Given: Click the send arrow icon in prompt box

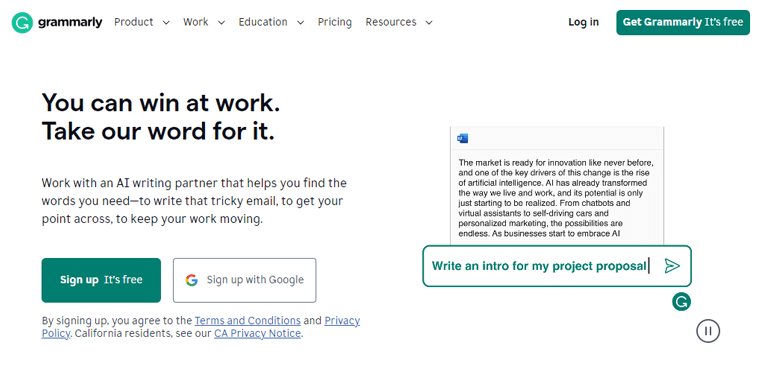Looking at the screenshot, I should (x=672, y=266).
